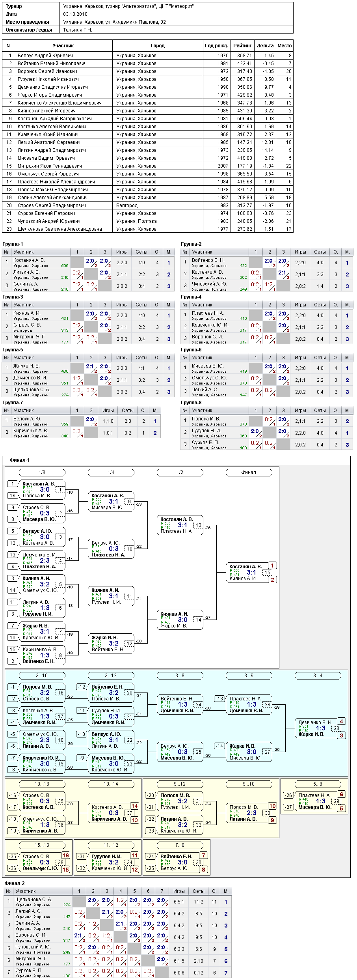This screenshot has width=357, height=980.
Task: Click the Дельта column header
Action: tap(265, 46)
